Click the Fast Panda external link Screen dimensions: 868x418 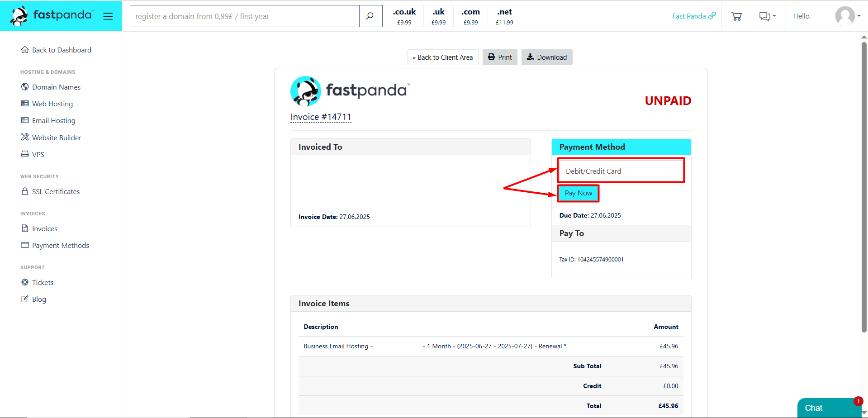[x=694, y=16]
